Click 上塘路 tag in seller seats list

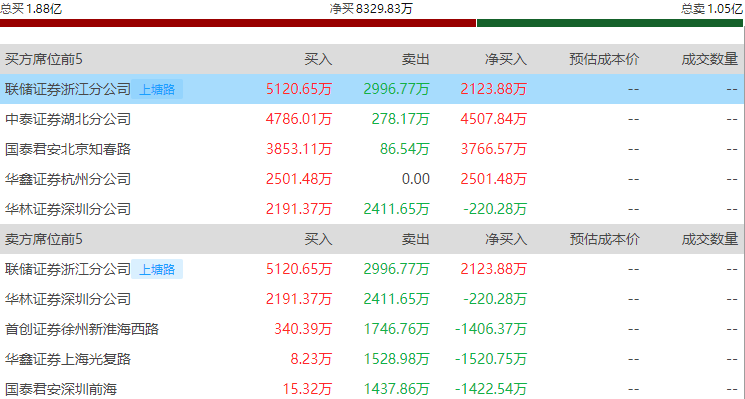click(x=157, y=269)
